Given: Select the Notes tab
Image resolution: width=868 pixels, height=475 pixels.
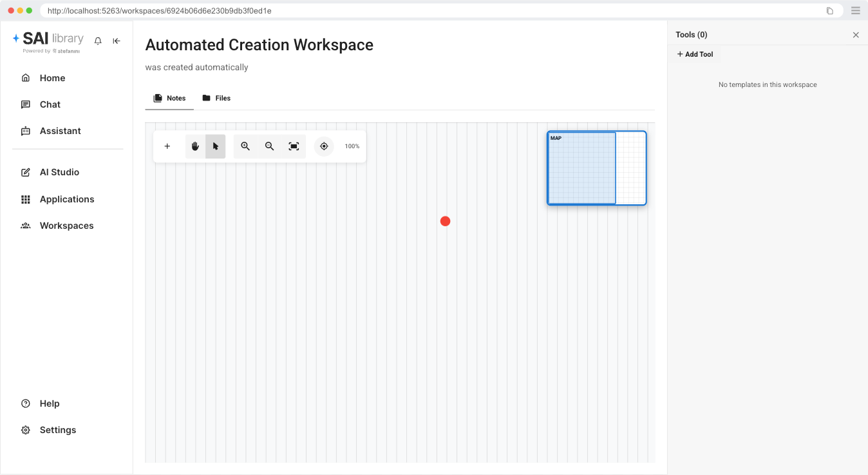Looking at the screenshot, I should pyautogui.click(x=169, y=98).
